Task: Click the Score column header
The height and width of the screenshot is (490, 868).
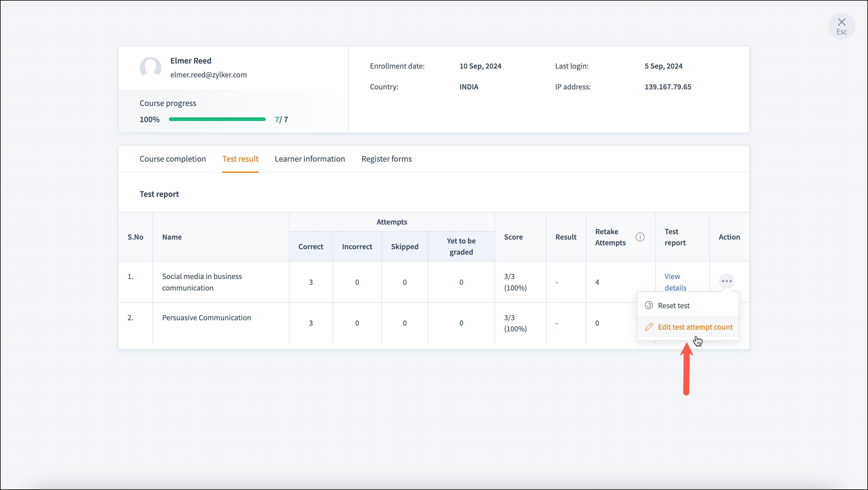Action: point(513,237)
